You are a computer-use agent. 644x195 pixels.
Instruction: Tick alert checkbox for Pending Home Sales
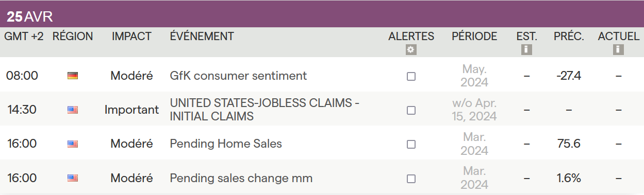(x=411, y=145)
